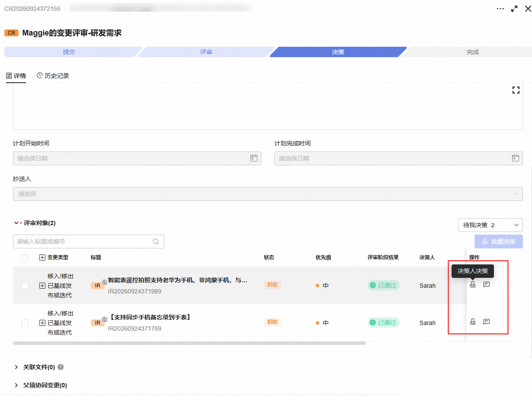Image resolution: width=532 pixels, height=396 pixels.
Task: Click comment icon for IR20260924371989 row
Action: [487, 284]
